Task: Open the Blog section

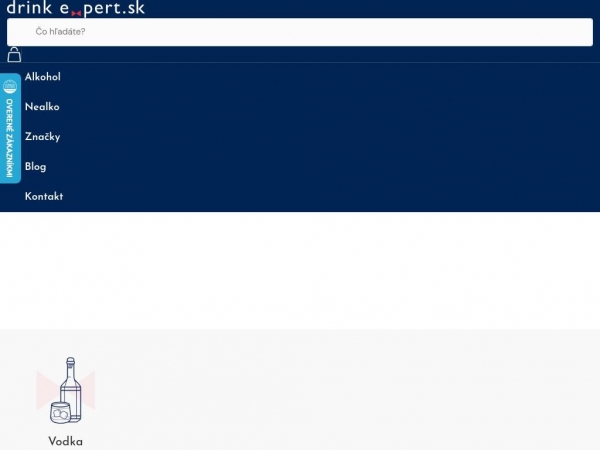Action: tap(36, 166)
